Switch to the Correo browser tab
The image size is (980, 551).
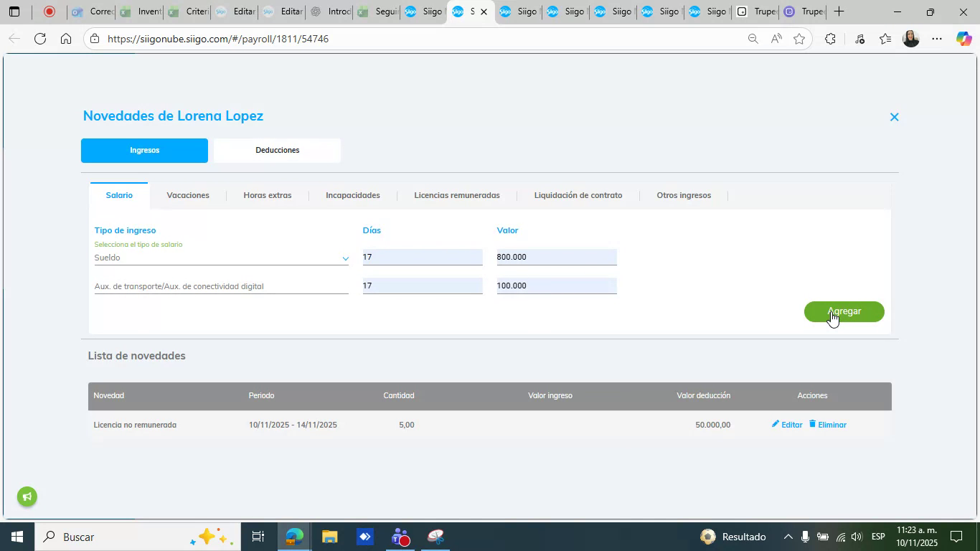coord(91,11)
